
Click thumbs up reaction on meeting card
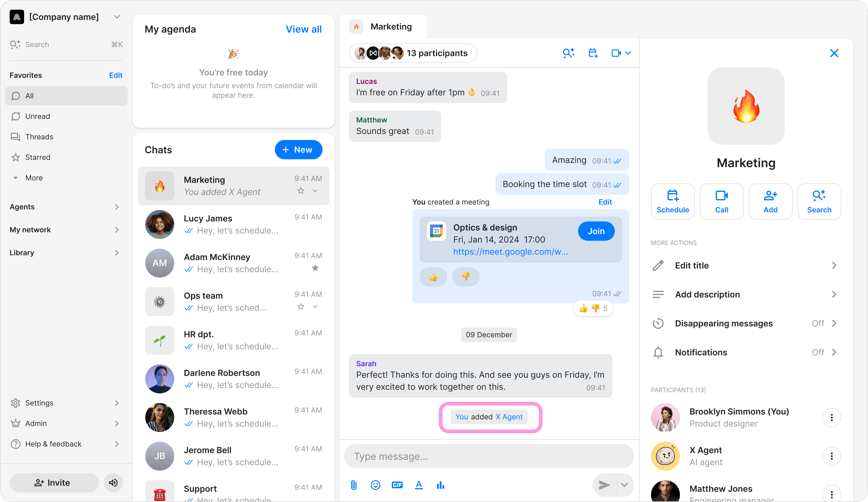433,277
